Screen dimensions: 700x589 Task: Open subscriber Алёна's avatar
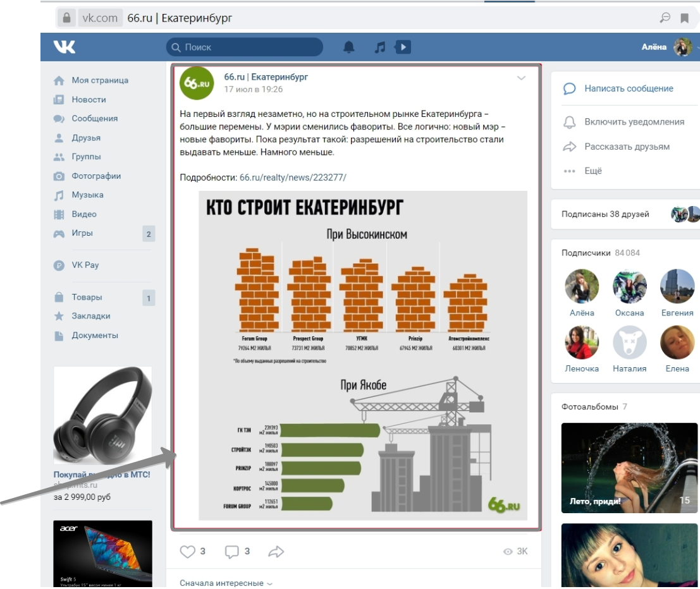(582, 286)
